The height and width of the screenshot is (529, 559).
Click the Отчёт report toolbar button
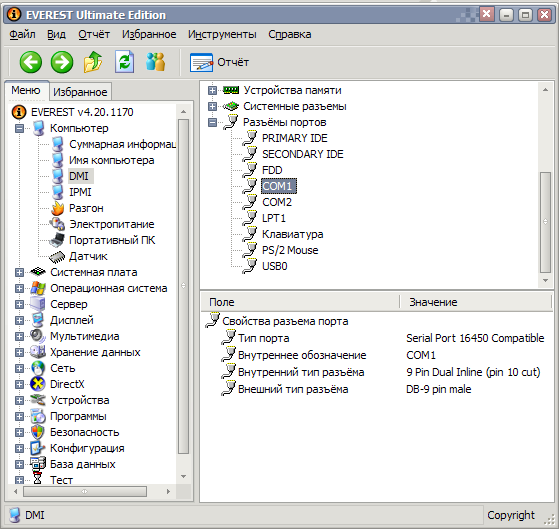pos(219,62)
